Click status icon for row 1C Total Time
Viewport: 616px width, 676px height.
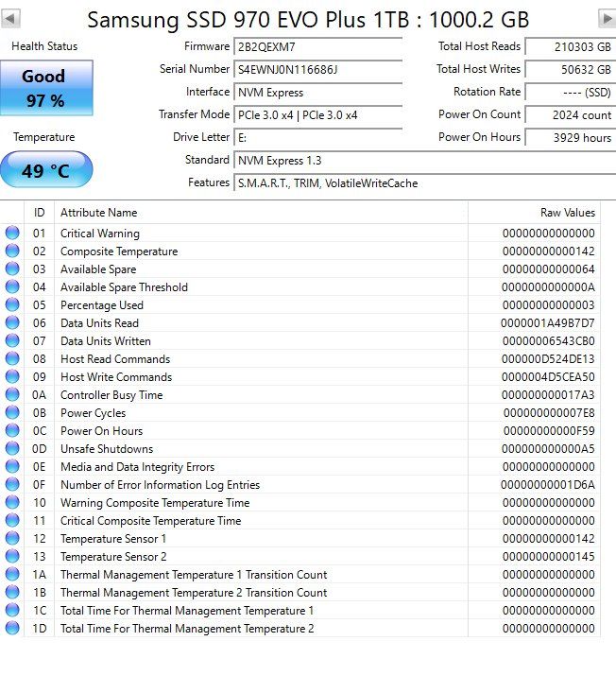(x=12, y=610)
